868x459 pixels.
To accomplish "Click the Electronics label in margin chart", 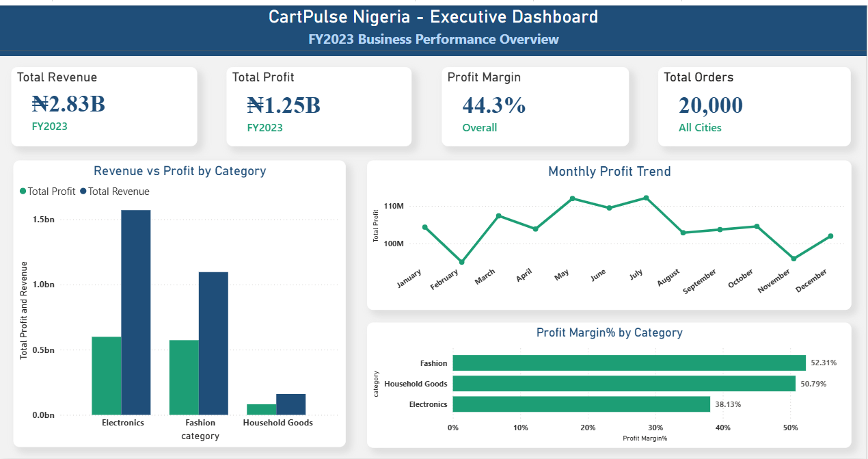I will [429, 404].
